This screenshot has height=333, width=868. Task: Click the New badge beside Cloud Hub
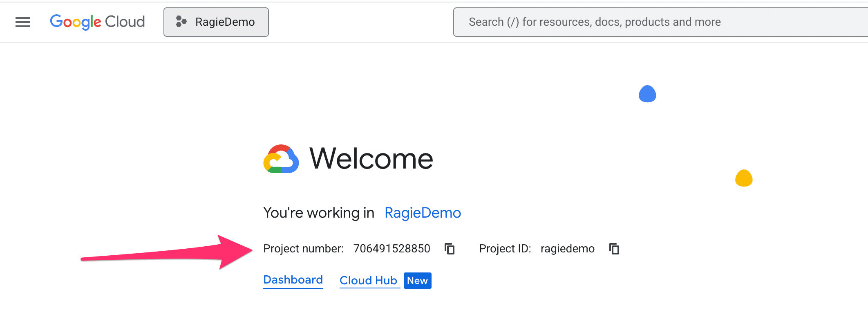[x=417, y=281]
